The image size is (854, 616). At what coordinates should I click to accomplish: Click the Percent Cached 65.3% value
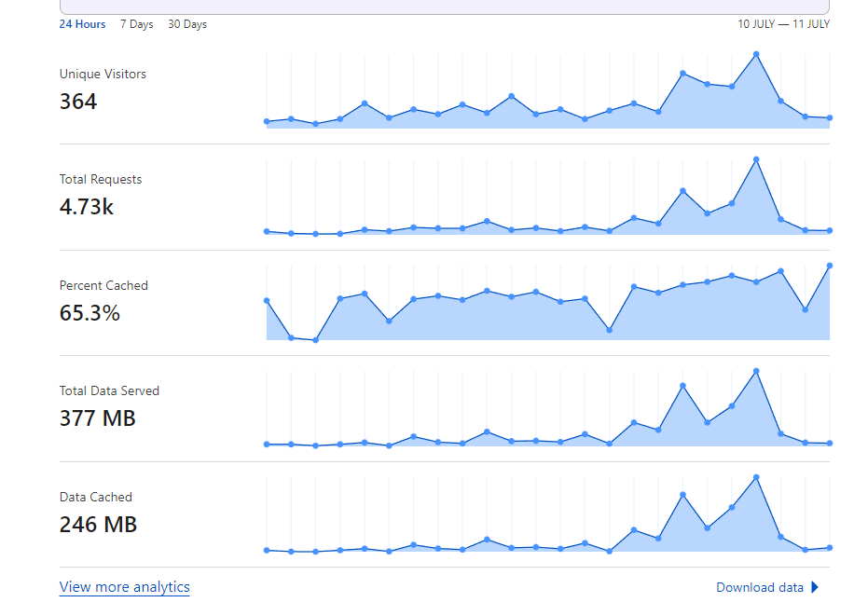(x=90, y=313)
